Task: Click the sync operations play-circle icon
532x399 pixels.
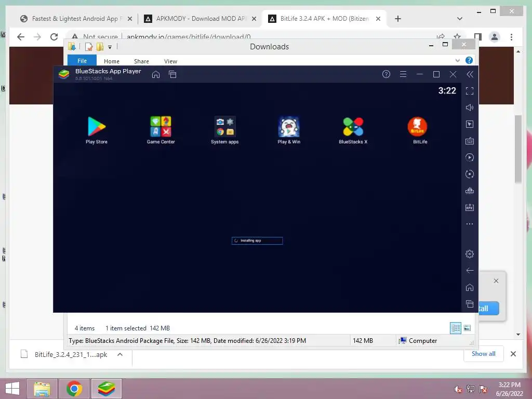Action: [x=470, y=157]
